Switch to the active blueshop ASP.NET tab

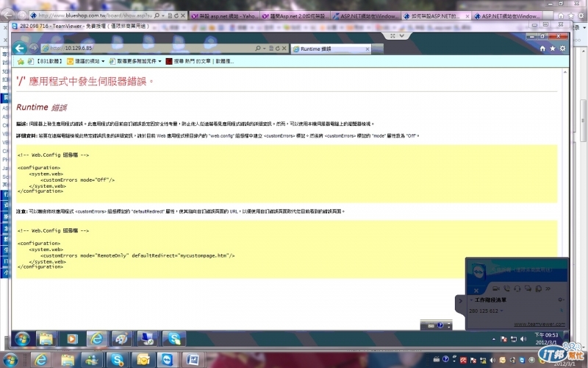tap(437, 15)
